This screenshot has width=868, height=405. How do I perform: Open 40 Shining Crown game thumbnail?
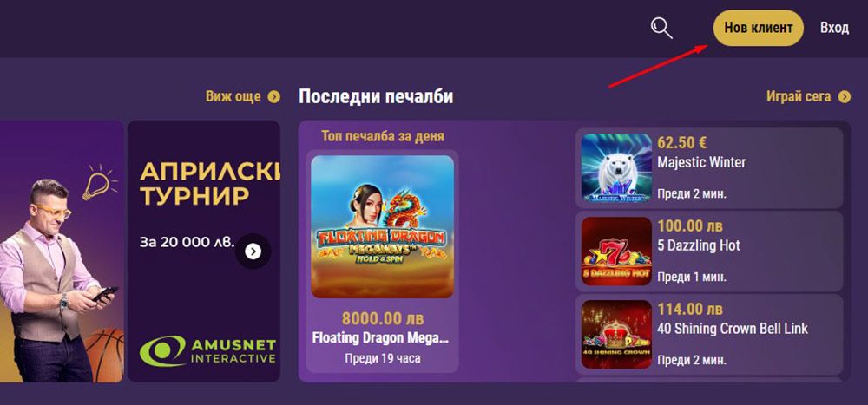tap(616, 335)
